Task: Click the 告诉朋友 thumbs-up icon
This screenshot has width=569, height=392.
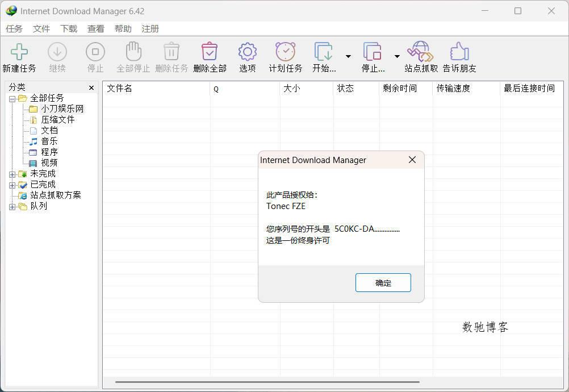Action: 459,52
